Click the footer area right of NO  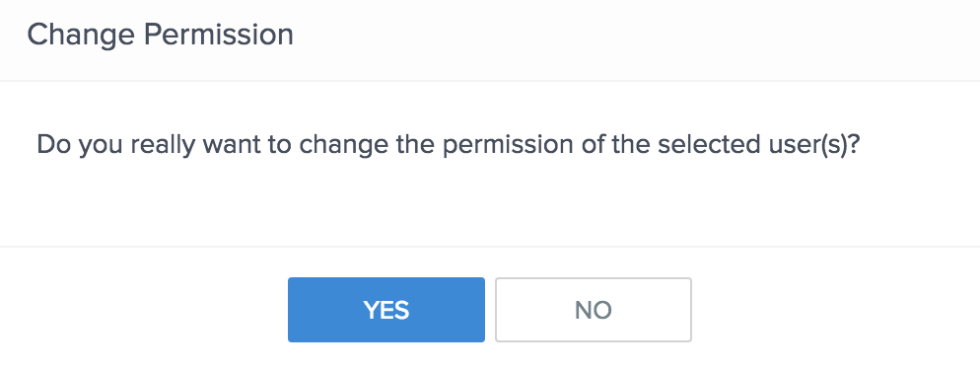point(836,310)
